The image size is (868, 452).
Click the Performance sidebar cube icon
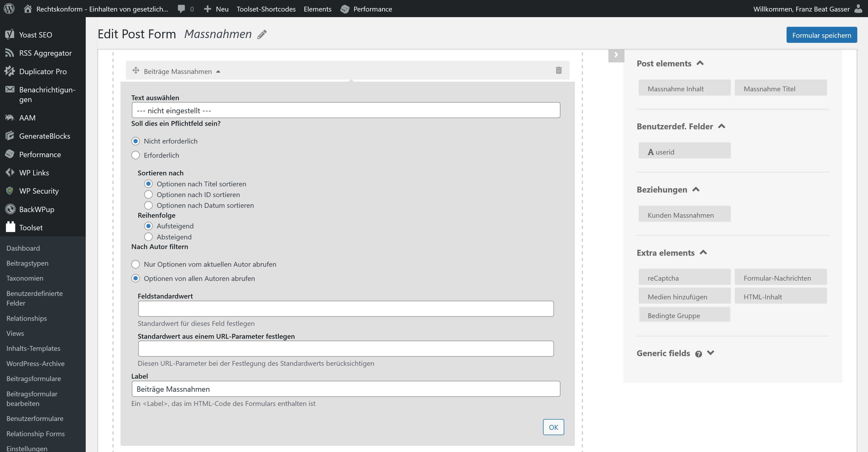(10, 154)
